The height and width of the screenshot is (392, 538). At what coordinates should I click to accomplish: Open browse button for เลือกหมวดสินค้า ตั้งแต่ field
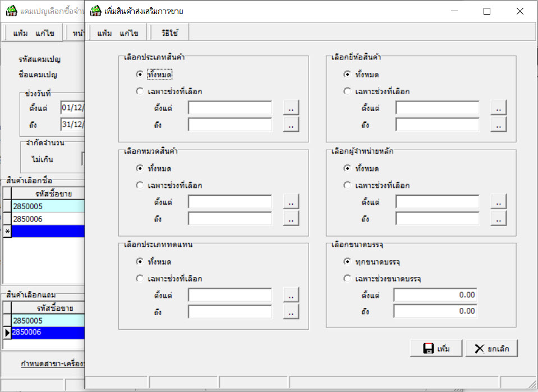(291, 201)
